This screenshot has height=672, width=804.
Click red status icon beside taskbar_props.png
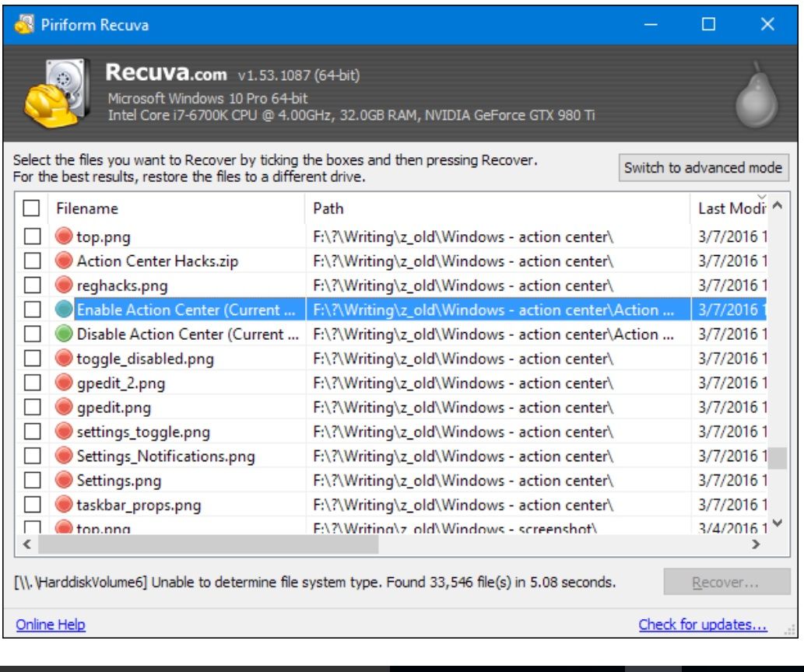click(x=65, y=506)
